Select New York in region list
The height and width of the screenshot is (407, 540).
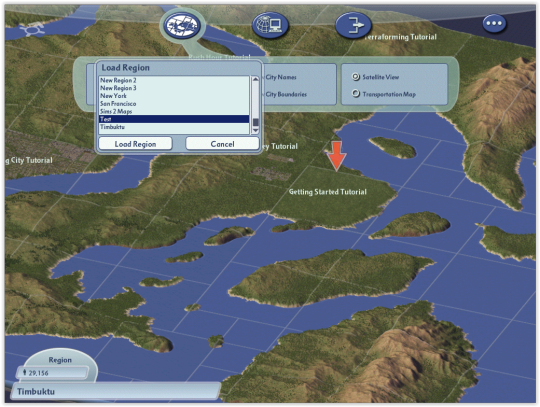point(174,96)
